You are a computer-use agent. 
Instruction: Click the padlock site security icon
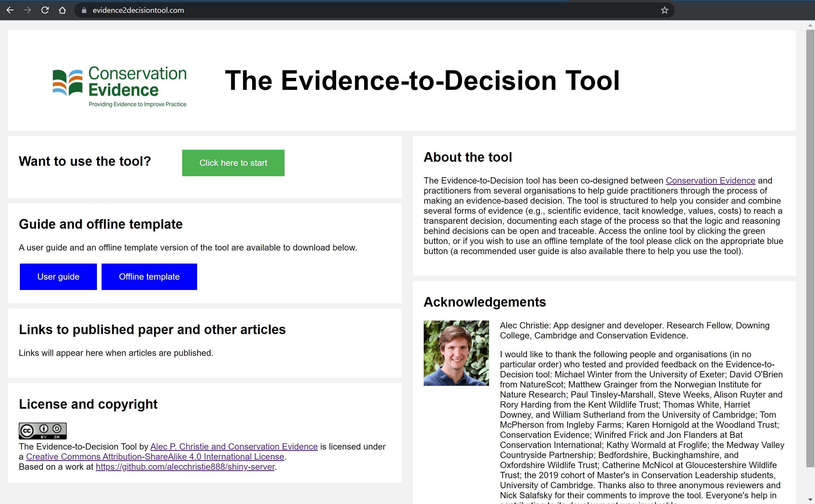84,10
